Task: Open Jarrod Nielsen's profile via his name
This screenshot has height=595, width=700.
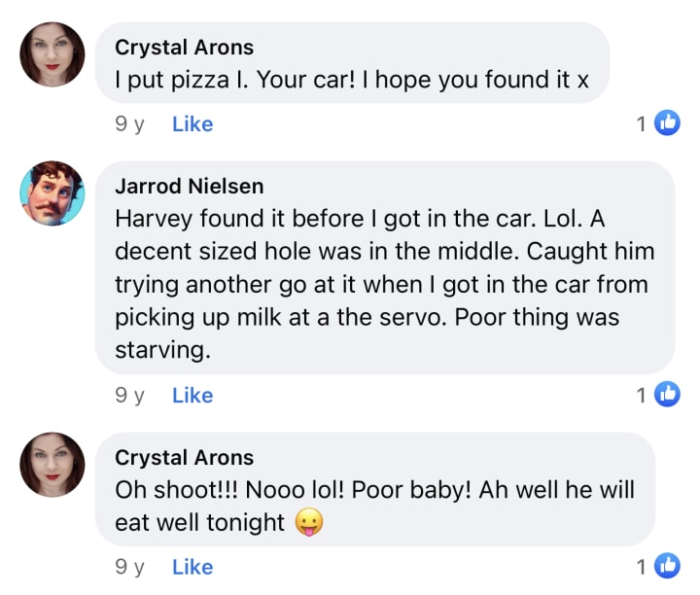Action: [189, 186]
